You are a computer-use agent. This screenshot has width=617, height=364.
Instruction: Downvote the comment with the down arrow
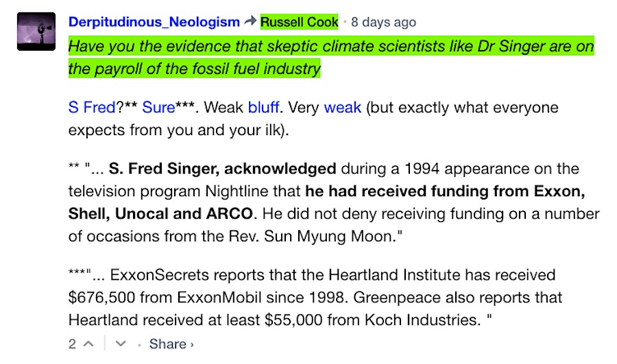click(121, 344)
